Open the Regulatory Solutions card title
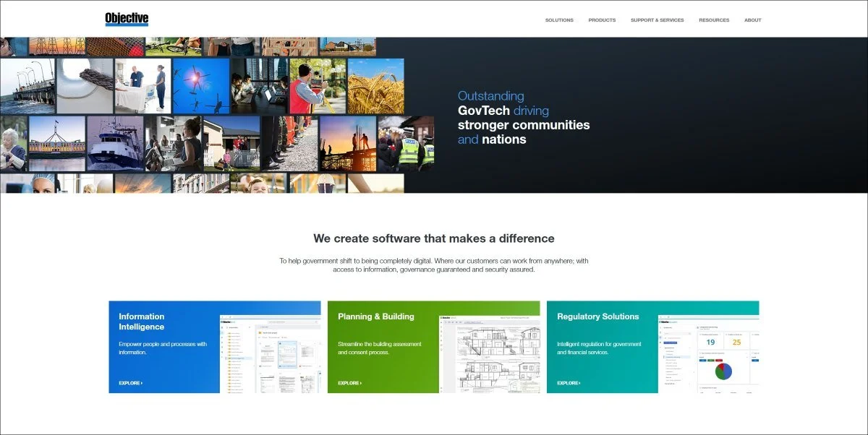This screenshot has height=435, width=868. tap(598, 316)
